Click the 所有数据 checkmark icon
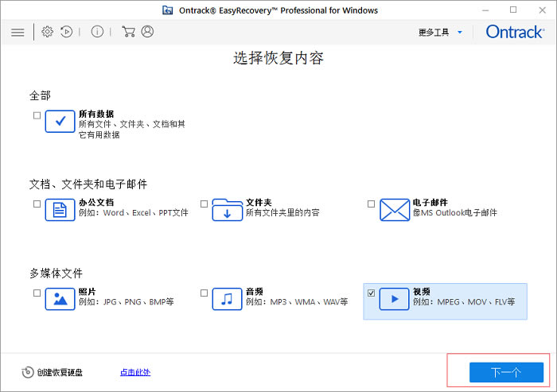 pyautogui.click(x=60, y=122)
